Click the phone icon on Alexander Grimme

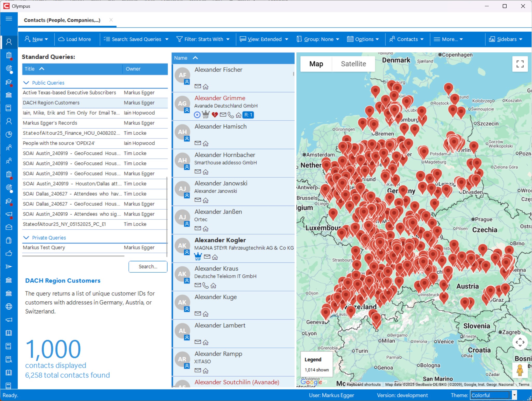point(231,115)
